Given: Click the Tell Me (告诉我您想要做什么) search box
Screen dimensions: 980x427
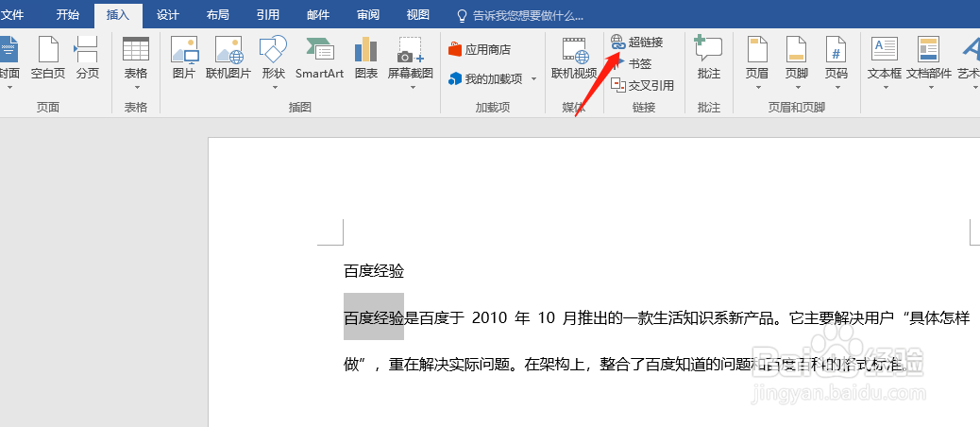Looking at the screenshot, I should 520,15.
